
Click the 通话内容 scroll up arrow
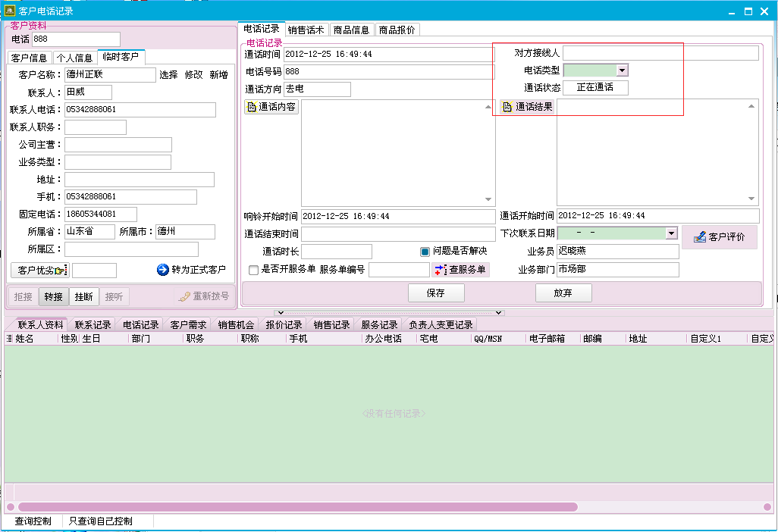click(x=488, y=107)
